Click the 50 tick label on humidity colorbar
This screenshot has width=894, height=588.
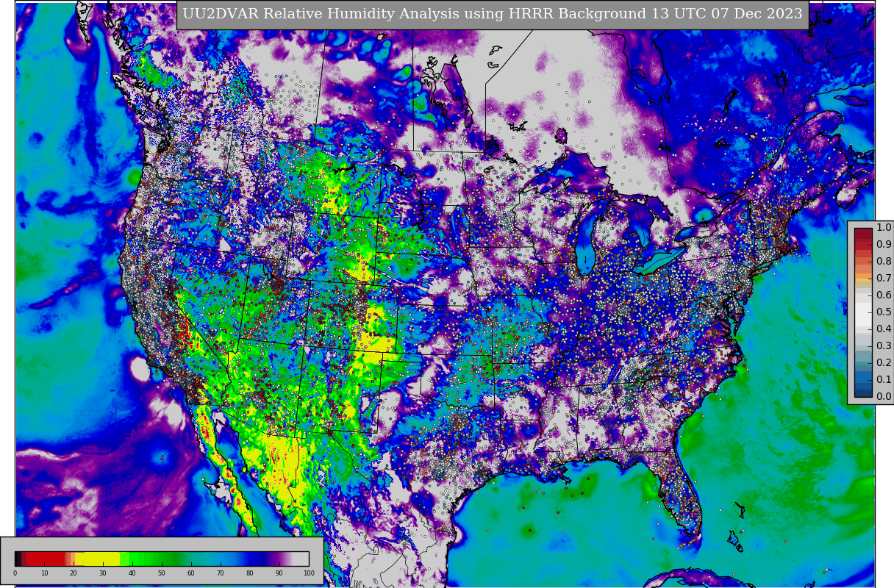click(162, 573)
